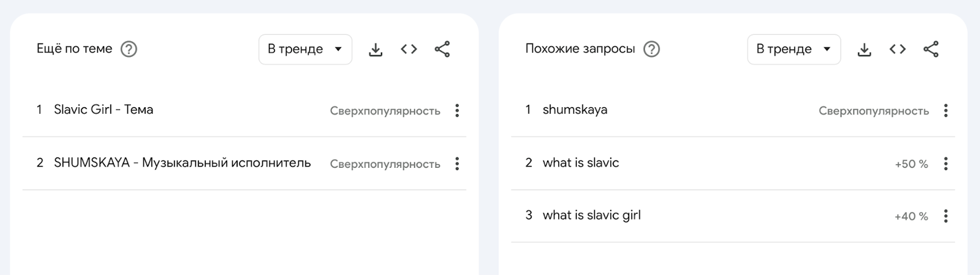The image size is (980, 275).
Task: Open three-dot menu for 'shumskaya' query
Action: (946, 110)
